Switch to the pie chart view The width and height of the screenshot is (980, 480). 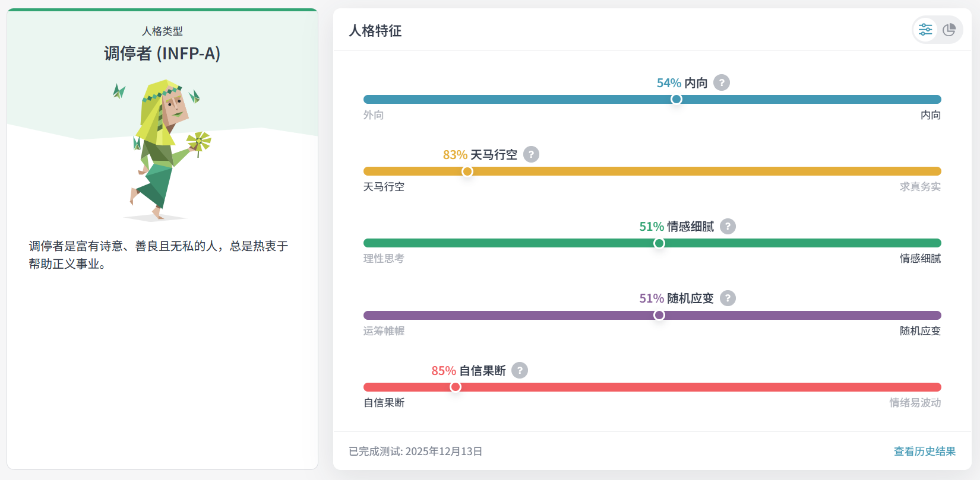949,30
